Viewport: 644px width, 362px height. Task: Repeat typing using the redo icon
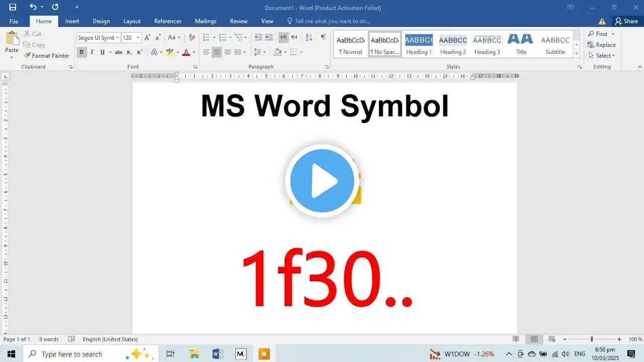point(55,7)
